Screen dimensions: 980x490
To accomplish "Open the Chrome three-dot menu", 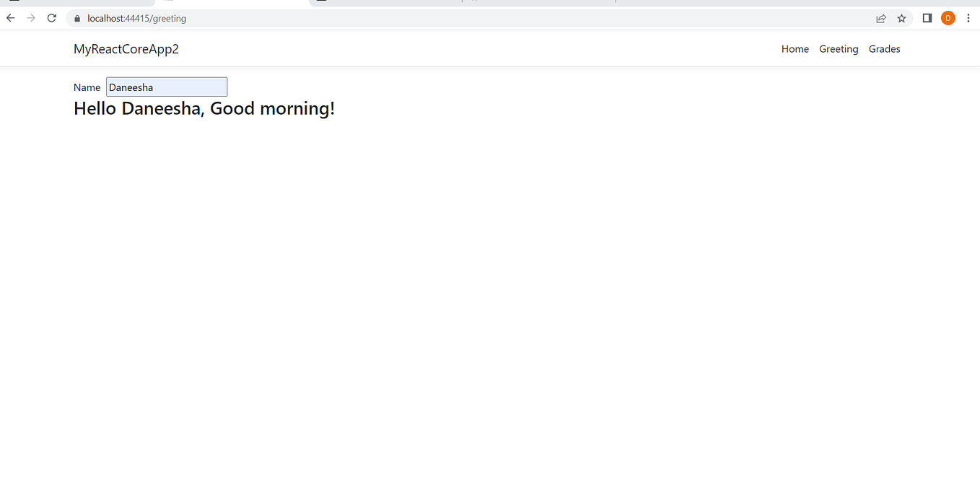I will [x=968, y=18].
